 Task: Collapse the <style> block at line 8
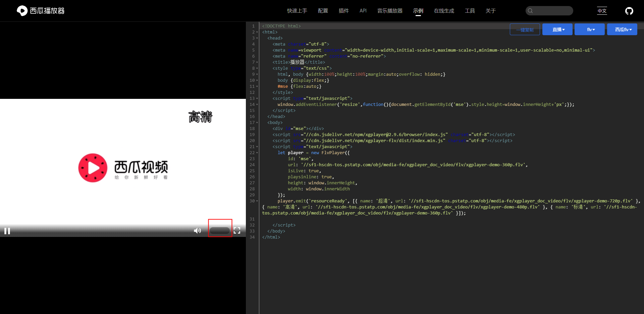click(x=257, y=68)
